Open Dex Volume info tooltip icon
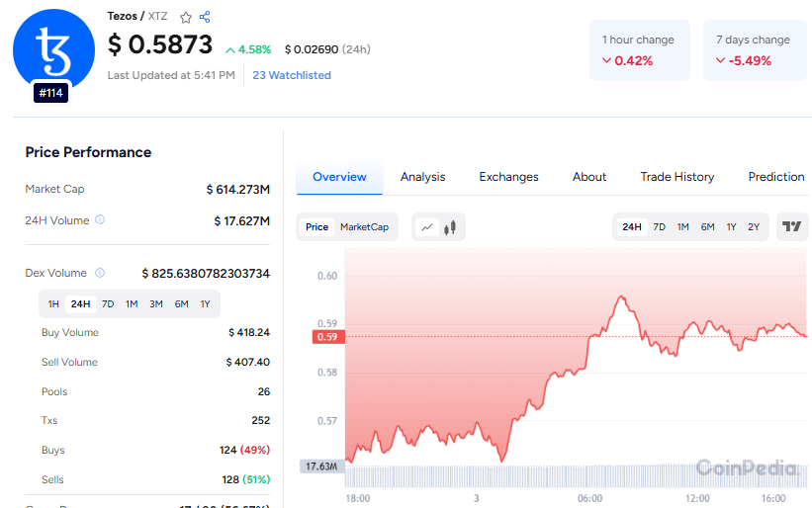The width and height of the screenshot is (812, 508). tap(100, 273)
